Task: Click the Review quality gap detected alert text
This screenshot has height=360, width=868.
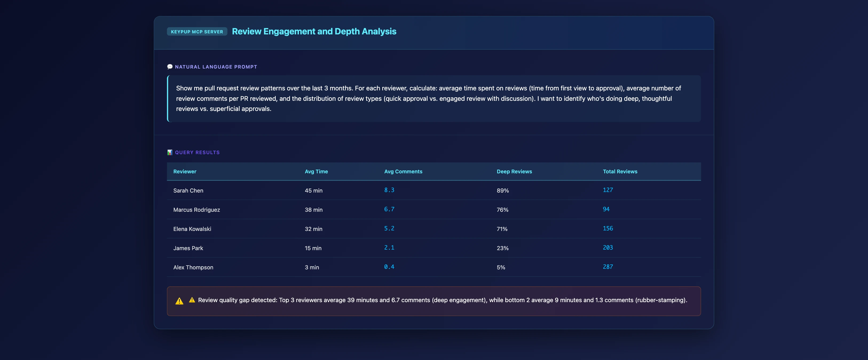Action: point(443,300)
